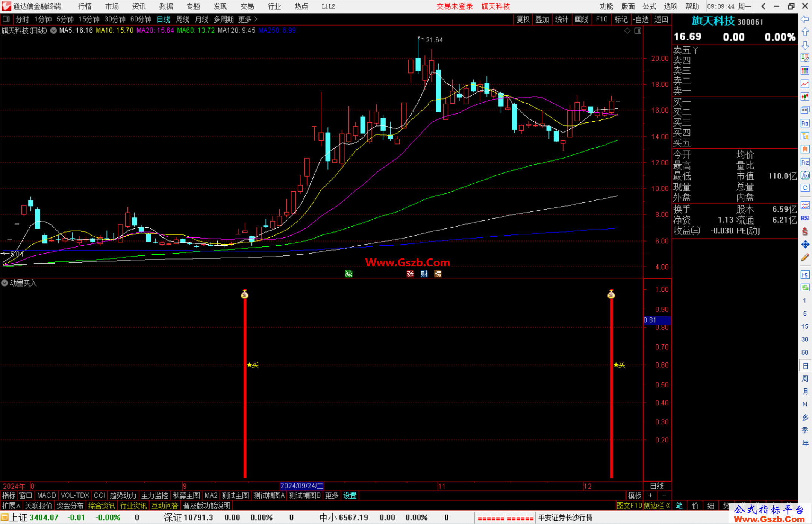
Task: Switch to monthly period 月 in sidebar
Action: [805, 391]
